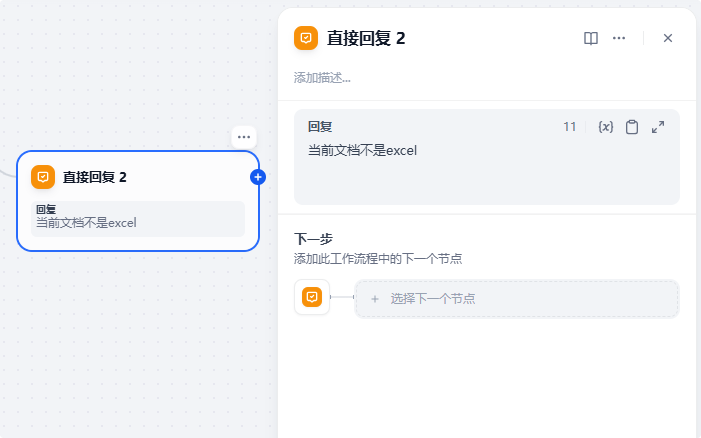Click the character count 11 in the reply header
Image resolution: width=701 pixels, height=438 pixels.
570,127
